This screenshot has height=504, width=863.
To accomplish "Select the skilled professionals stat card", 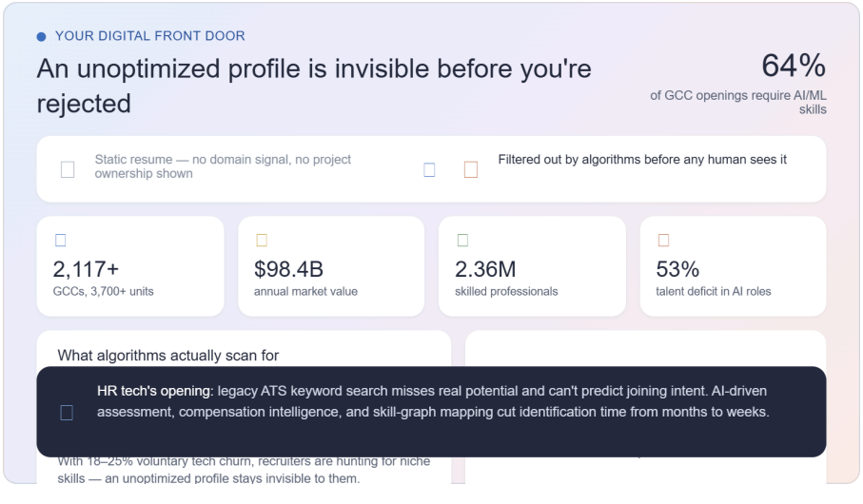I will tap(532, 266).
